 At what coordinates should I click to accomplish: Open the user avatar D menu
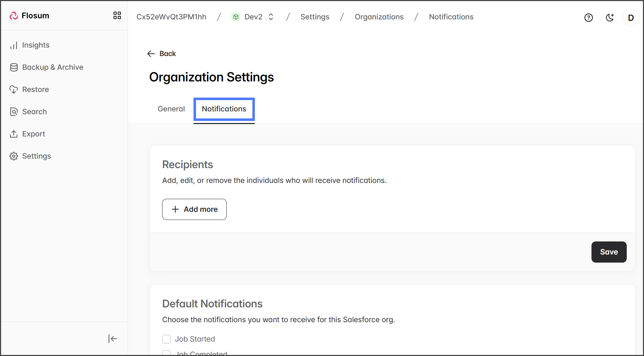(x=631, y=18)
